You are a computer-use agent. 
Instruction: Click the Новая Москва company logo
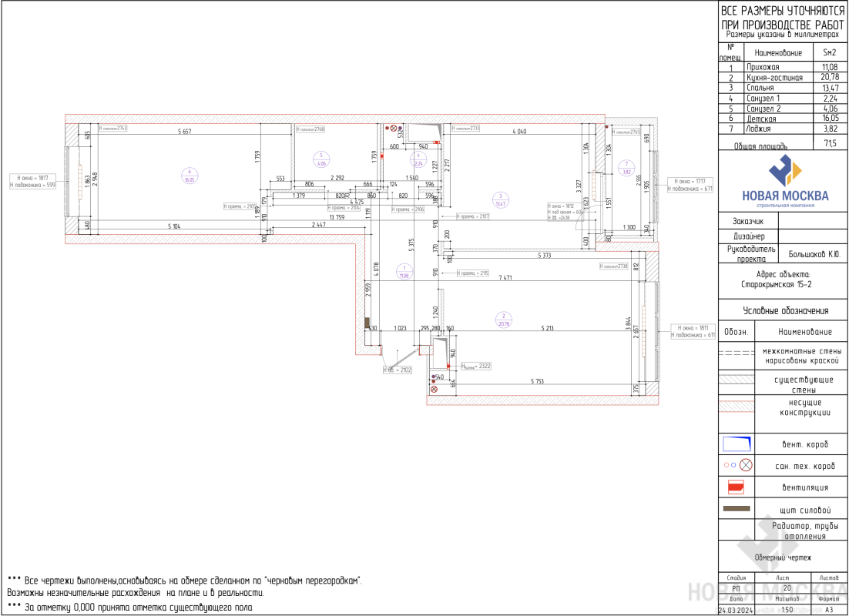782,180
